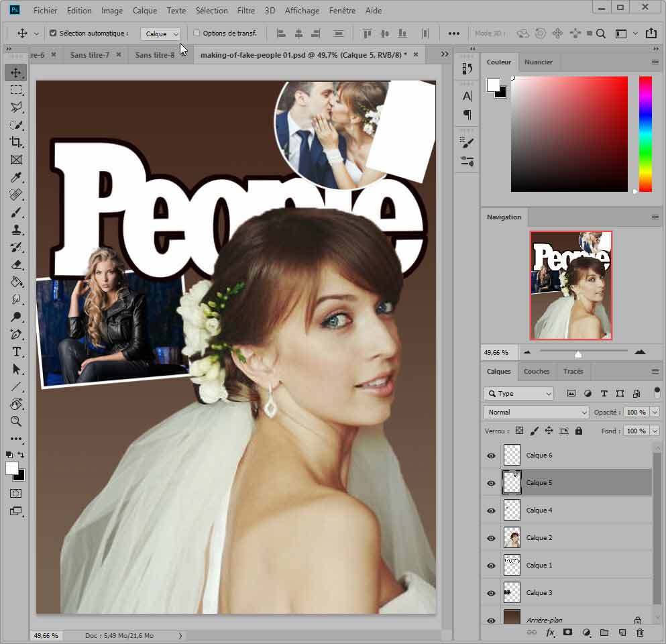Open the Character panel icon
The height and width of the screenshot is (644, 666).
[x=467, y=97]
